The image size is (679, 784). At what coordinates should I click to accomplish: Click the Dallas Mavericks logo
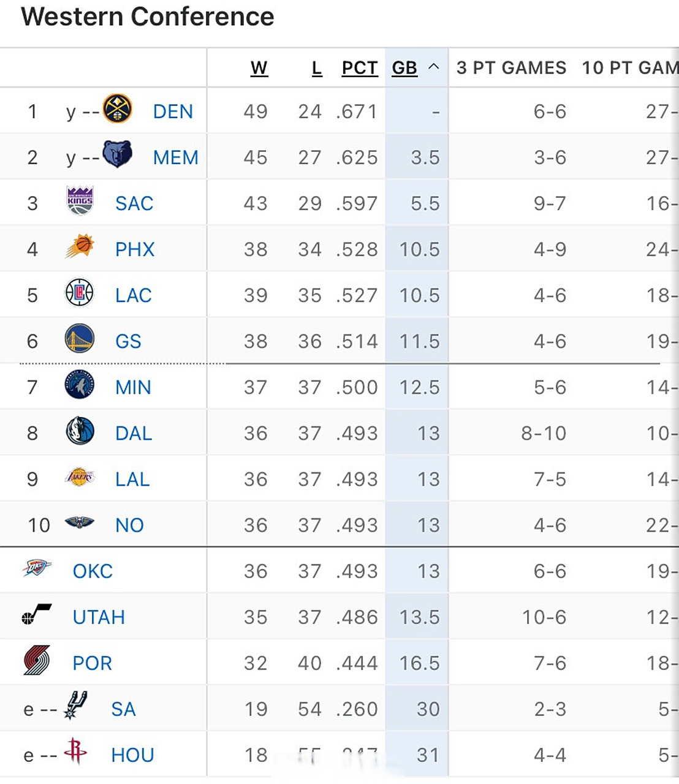(x=80, y=431)
